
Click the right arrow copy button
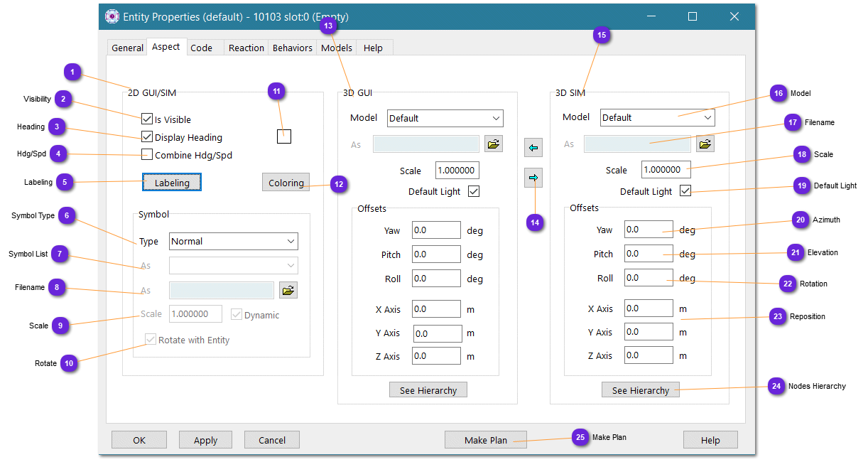533,178
